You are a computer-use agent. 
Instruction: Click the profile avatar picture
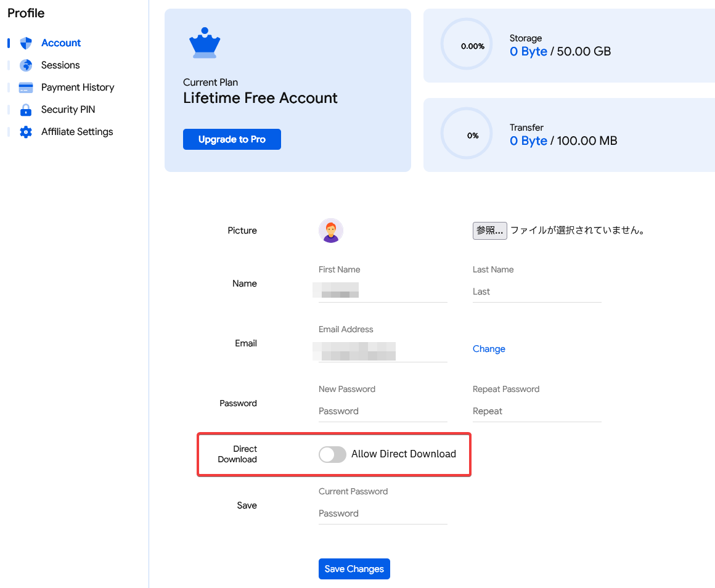click(x=331, y=231)
